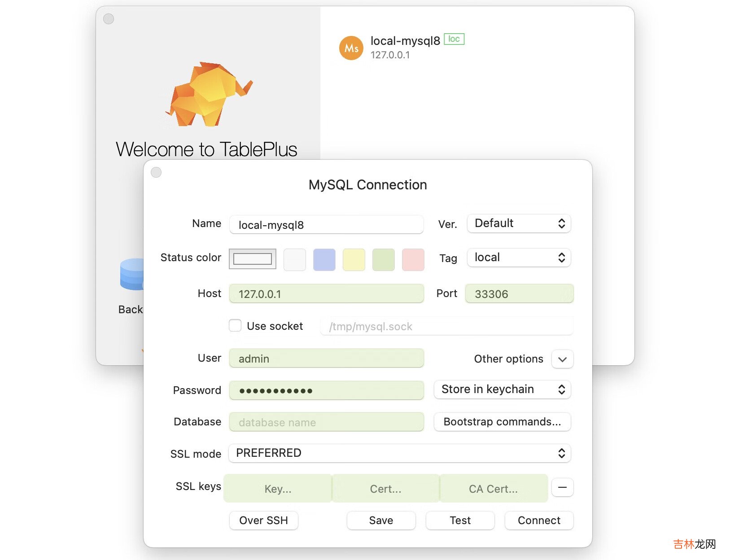Close the Welcome to TablePlus window
Screen dimensions: 734x560
109,19
